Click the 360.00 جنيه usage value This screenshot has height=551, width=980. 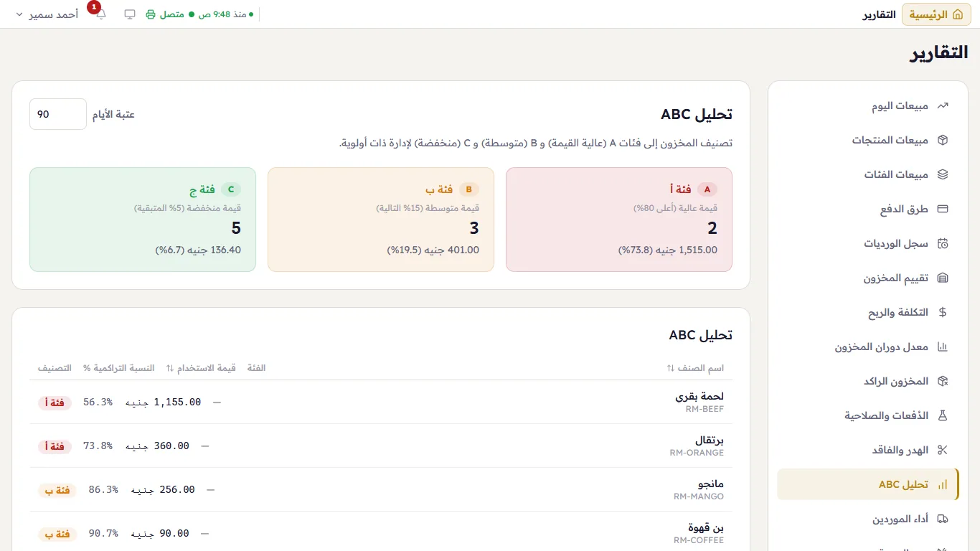[158, 446]
